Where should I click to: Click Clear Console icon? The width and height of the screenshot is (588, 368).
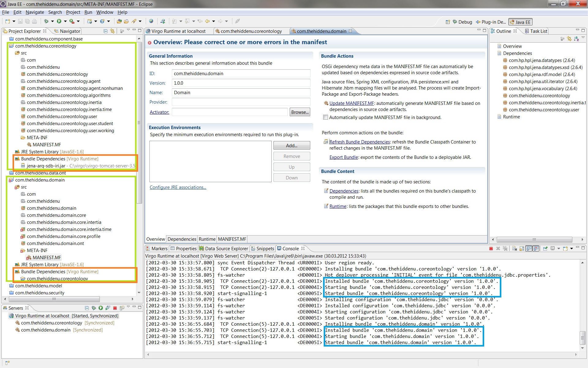pyautogui.click(x=514, y=248)
